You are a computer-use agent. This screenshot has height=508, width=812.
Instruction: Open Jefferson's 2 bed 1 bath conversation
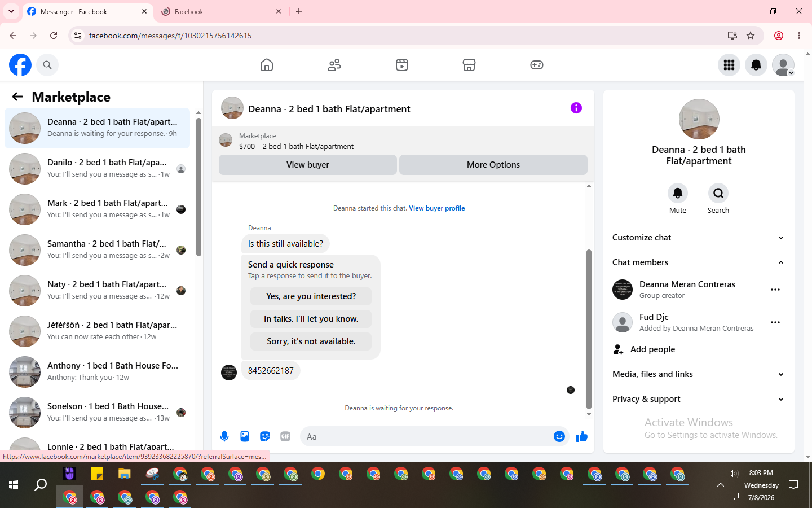tap(97, 331)
